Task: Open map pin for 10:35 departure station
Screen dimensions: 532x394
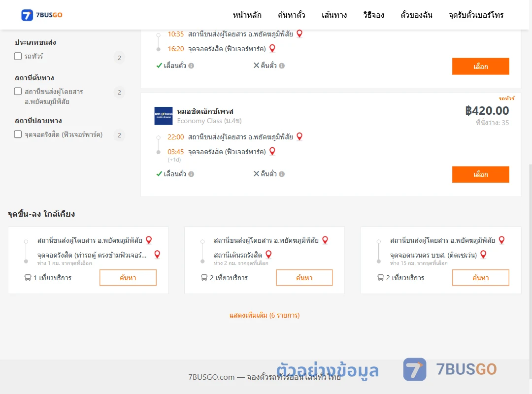Action: 299,33
